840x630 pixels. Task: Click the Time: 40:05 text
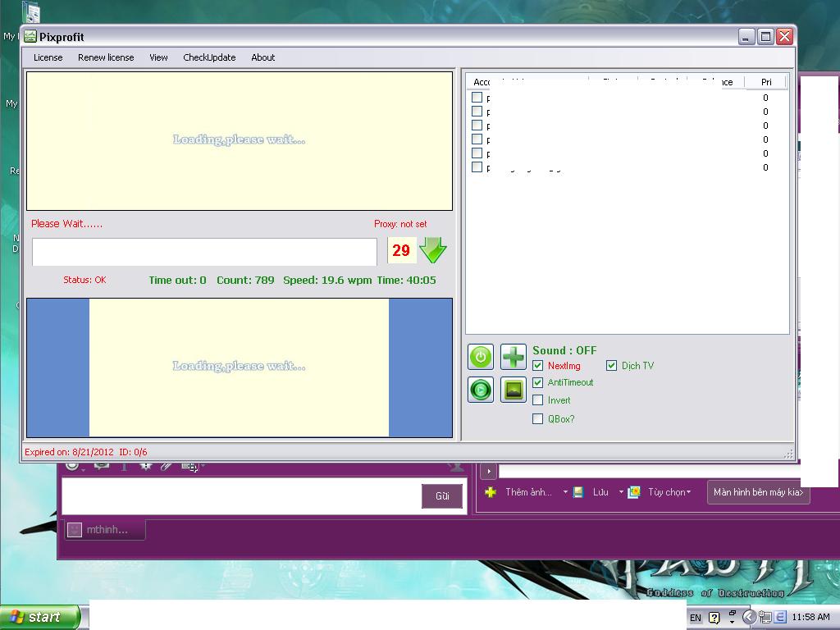coord(406,280)
